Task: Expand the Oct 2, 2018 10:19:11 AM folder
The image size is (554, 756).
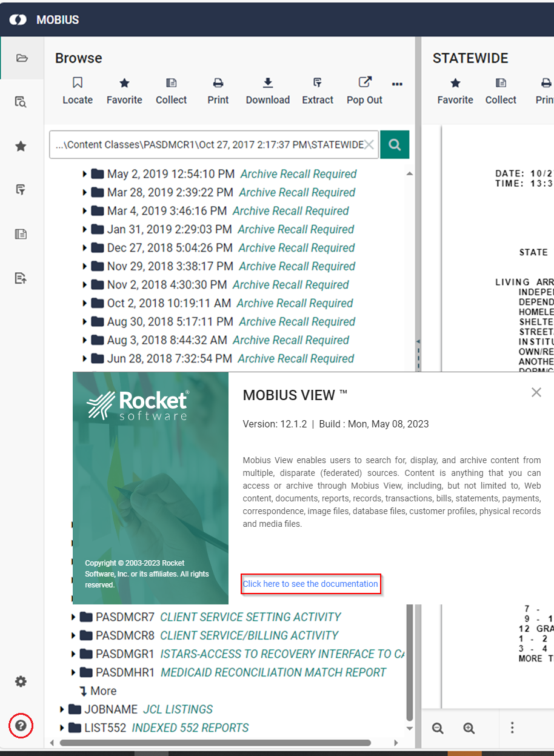Action: 85,304
